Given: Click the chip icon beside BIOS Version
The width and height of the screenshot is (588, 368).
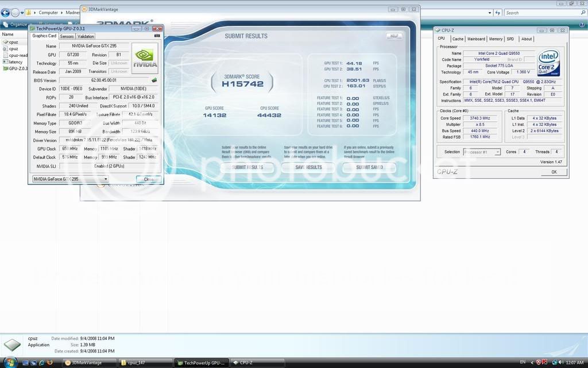Looking at the screenshot, I should [154, 80].
